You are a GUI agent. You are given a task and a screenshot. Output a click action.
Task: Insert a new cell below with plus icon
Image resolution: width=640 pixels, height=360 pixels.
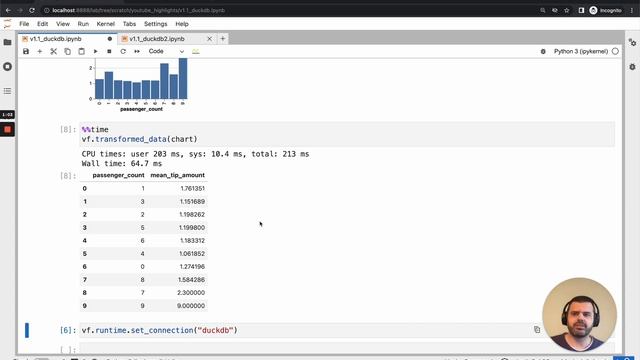click(x=40, y=51)
